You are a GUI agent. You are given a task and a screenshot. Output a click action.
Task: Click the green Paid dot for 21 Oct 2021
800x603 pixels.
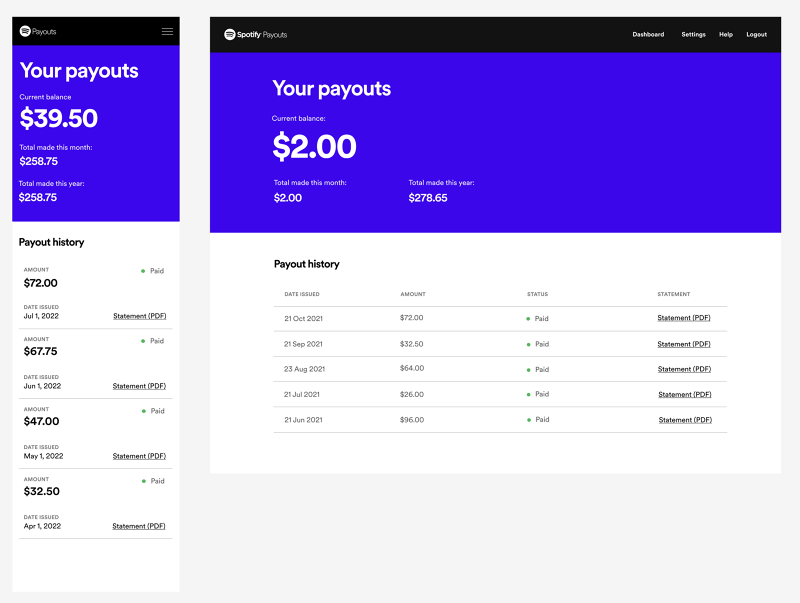tap(529, 318)
